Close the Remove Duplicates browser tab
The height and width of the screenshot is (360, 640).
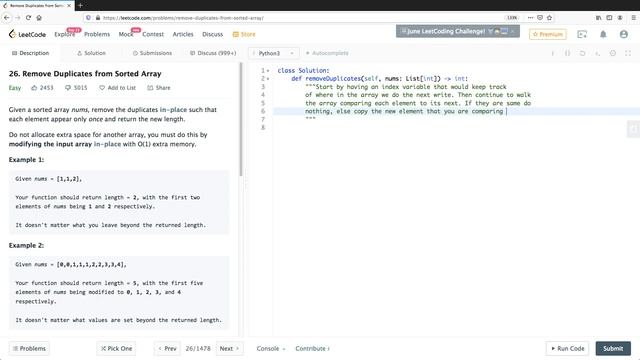click(69, 6)
